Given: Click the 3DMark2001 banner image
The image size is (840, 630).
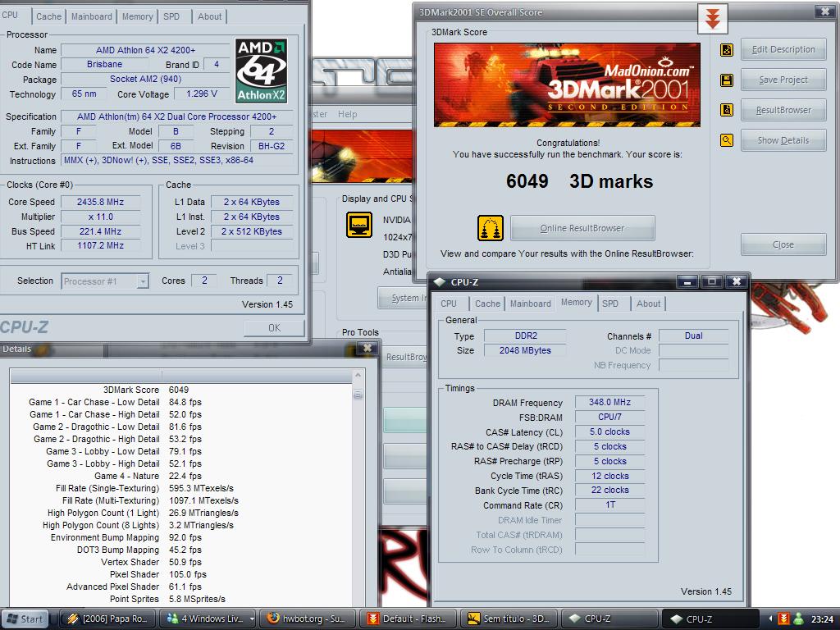Looking at the screenshot, I should [567, 85].
